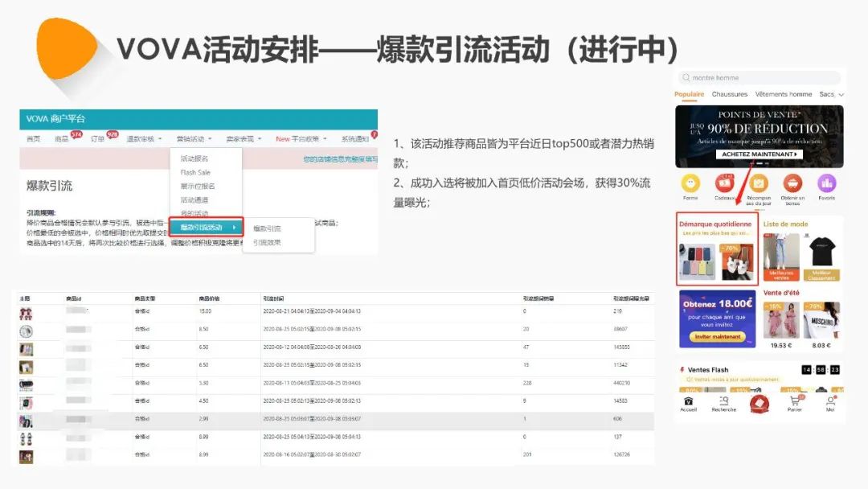
Task: Click the 574 badge on 商品
Action: pos(76,134)
